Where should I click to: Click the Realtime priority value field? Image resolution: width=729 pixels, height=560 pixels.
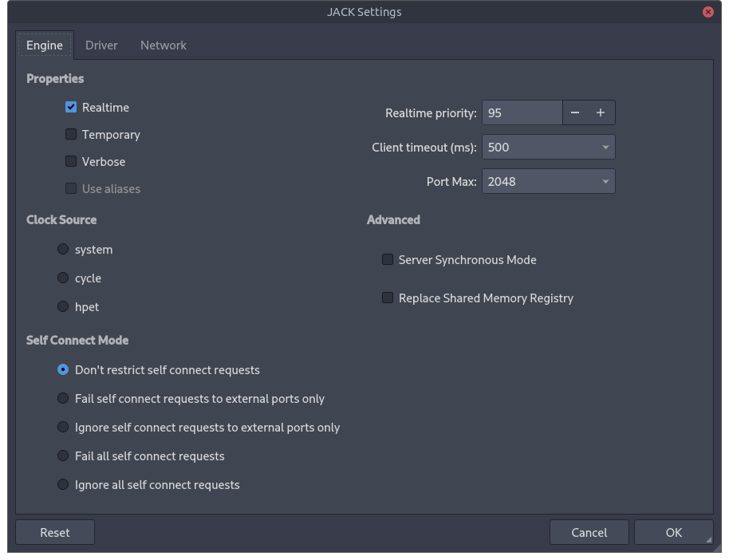[522, 113]
